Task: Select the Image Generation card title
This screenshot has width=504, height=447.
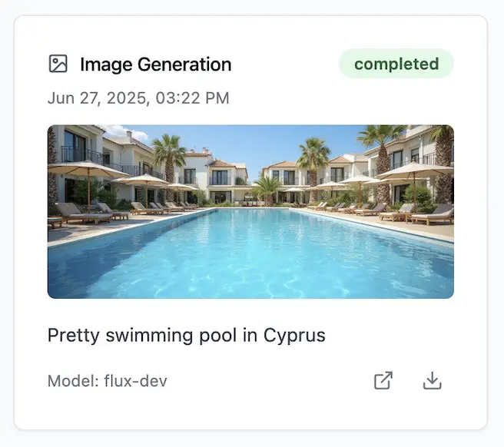Action: coord(155,65)
